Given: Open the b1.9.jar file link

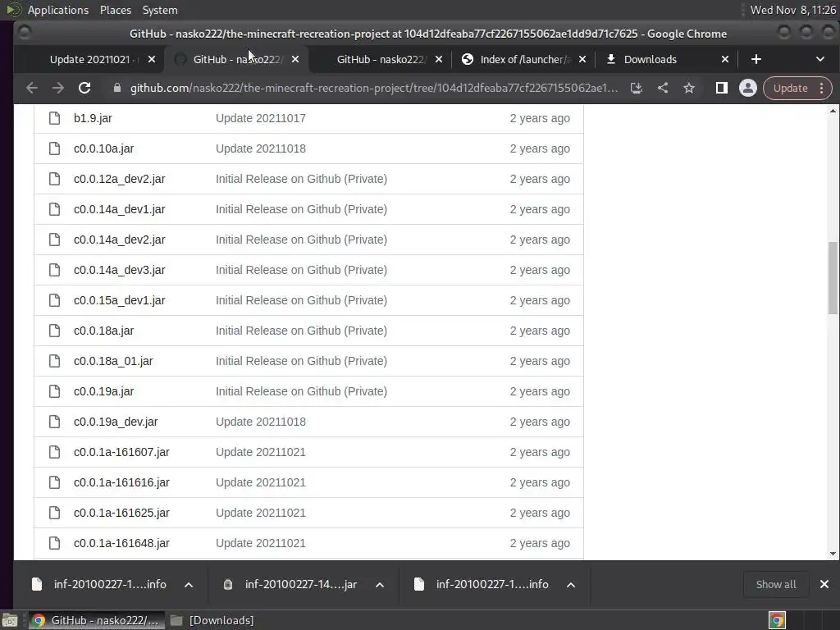Looking at the screenshot, I should (x=93, y=118).
